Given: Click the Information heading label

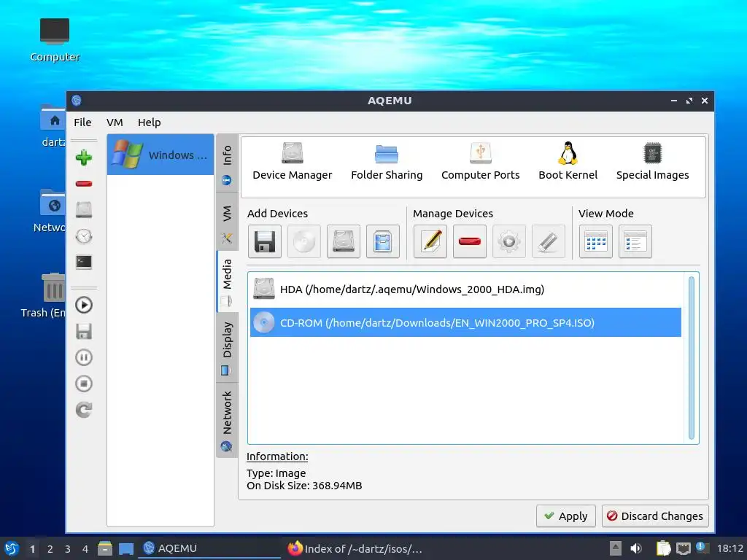Looking at the screenshot, I should (277, 456).
